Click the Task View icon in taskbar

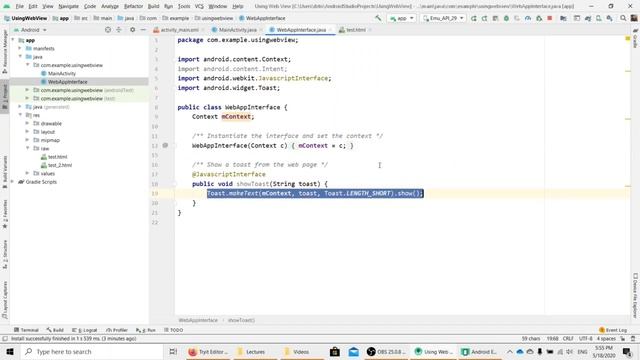(x=173, y=351)
